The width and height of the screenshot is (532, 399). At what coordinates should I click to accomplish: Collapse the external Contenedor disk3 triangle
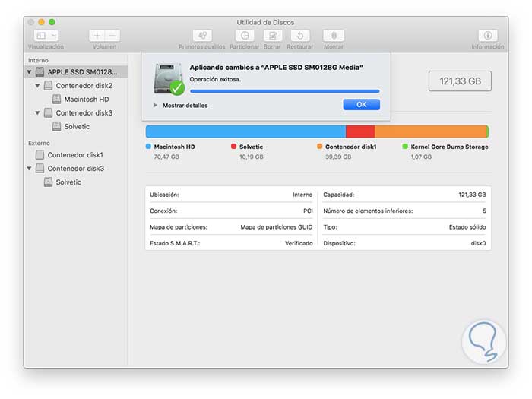(29, 168)
